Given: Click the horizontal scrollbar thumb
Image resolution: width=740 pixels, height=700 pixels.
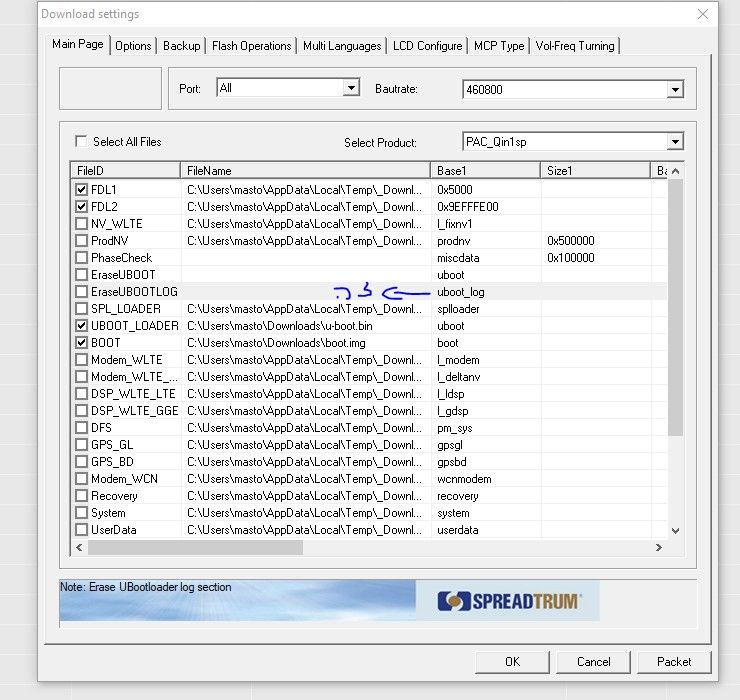Looking at the screenshot, I should tap(195, 548).
